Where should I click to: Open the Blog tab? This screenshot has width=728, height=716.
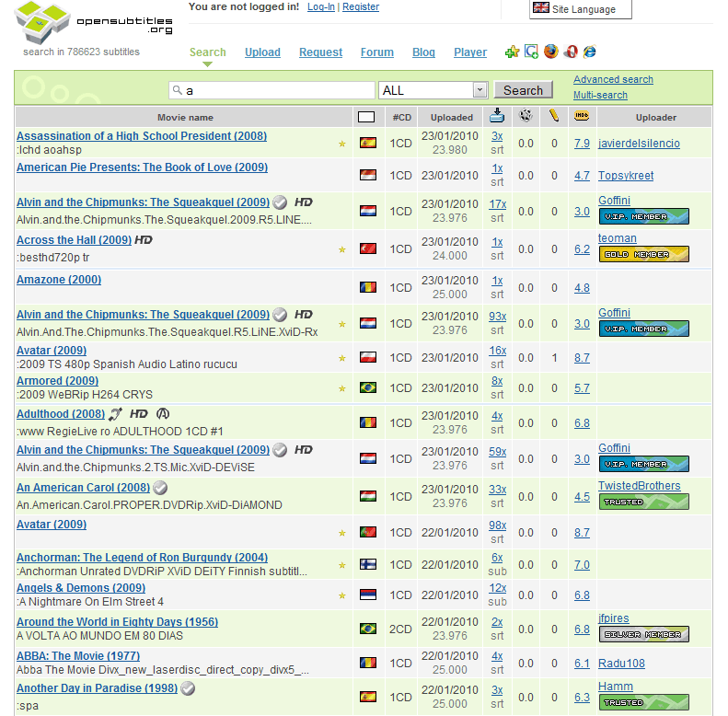(x=423, y=52)
